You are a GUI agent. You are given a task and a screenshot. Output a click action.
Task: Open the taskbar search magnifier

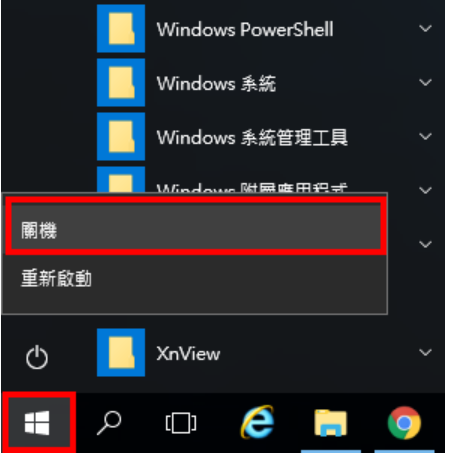109,423
